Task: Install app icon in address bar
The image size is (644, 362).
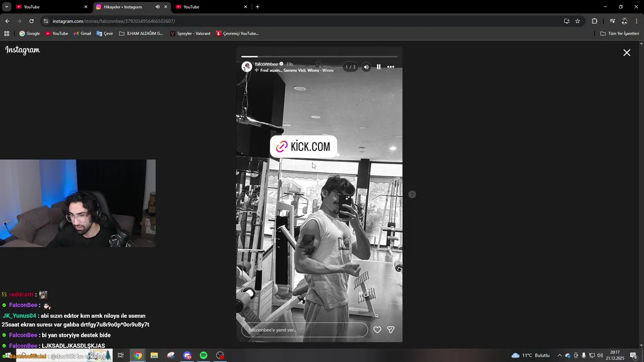Action: (x=567, y=21)
